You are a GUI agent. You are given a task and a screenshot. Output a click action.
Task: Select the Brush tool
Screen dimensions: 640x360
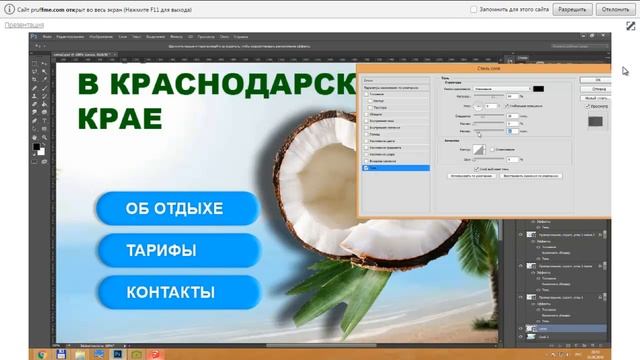click(44, 88)
